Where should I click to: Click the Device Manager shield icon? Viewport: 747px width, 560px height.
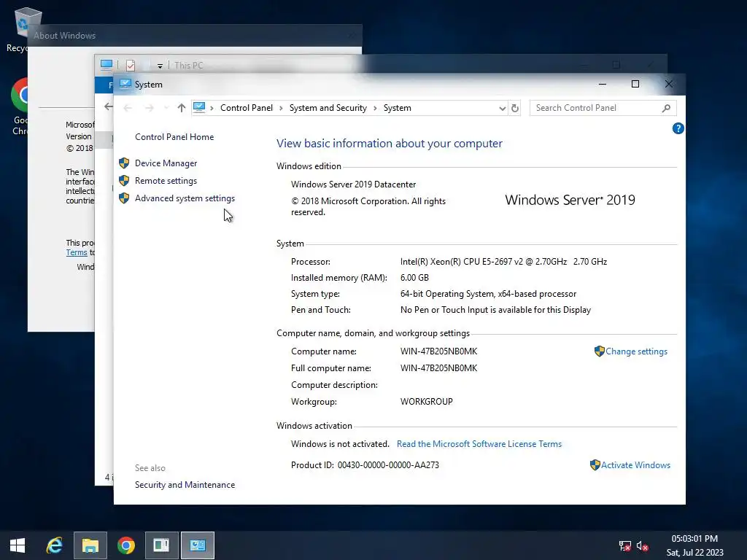[124, 163]
